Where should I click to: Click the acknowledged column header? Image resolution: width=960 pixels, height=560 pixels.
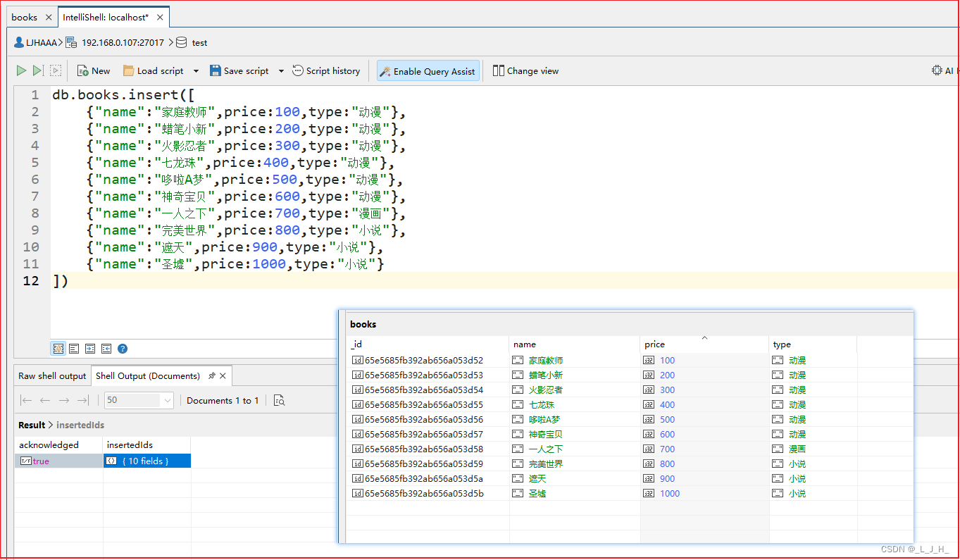[58, 444]
